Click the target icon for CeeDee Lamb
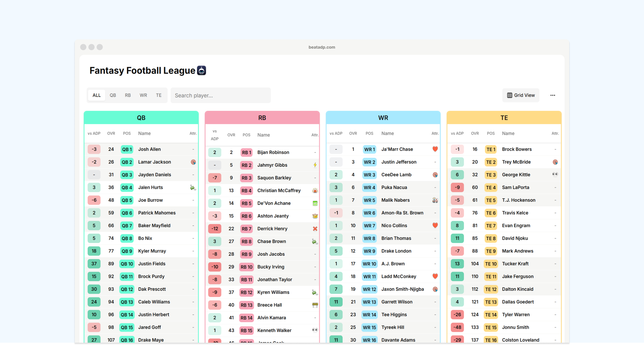The width and height of the screenshot is (644, 345). point(435,175)
